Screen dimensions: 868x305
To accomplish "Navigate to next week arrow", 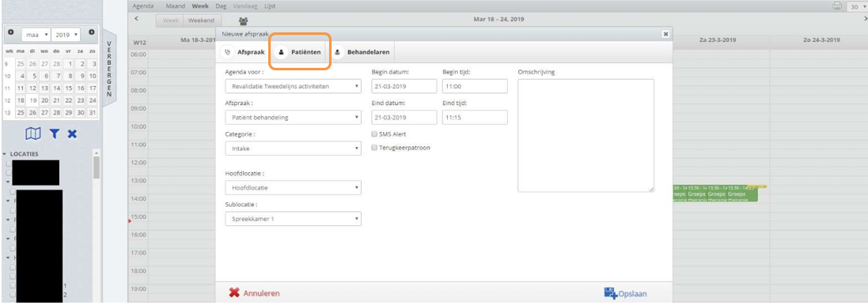I will coord(865,19).
